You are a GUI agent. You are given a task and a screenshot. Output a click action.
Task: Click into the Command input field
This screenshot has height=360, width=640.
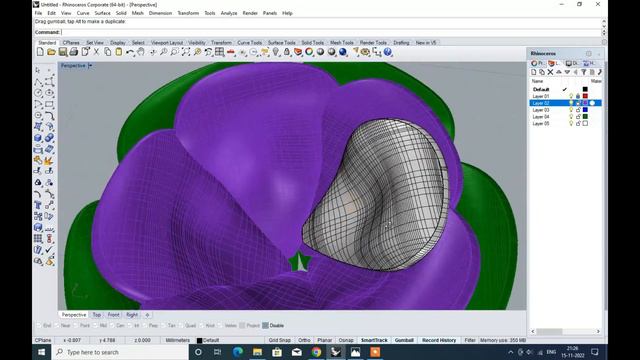[331, 32]
